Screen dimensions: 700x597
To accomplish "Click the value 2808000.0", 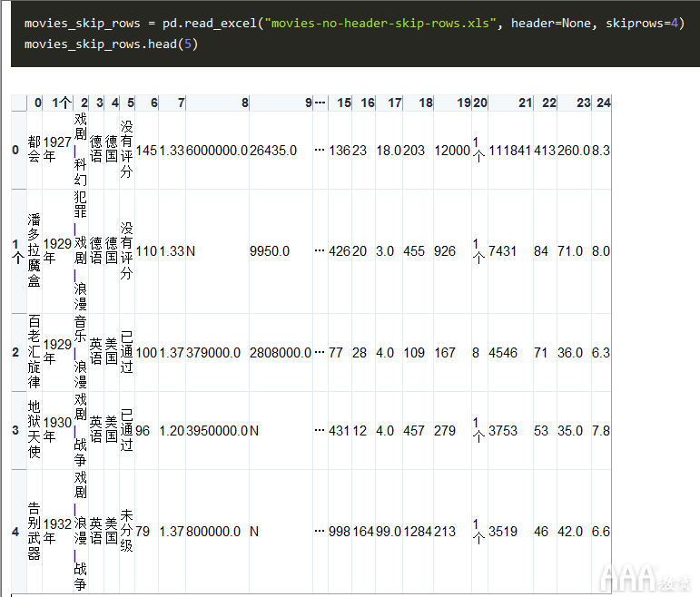I will tap(281, 353).
